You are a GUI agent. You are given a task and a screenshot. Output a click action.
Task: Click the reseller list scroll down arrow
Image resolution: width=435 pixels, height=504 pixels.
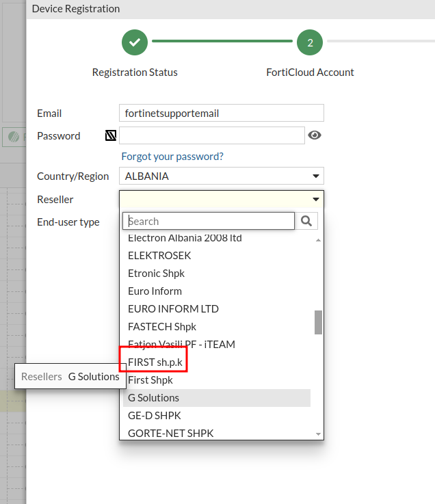coord(318,434)
